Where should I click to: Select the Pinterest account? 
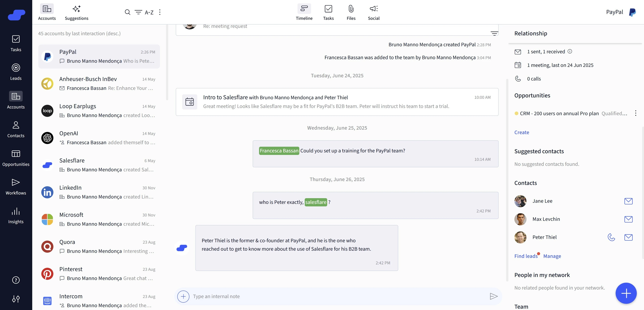pyautogui.click(x=99, y=274)
